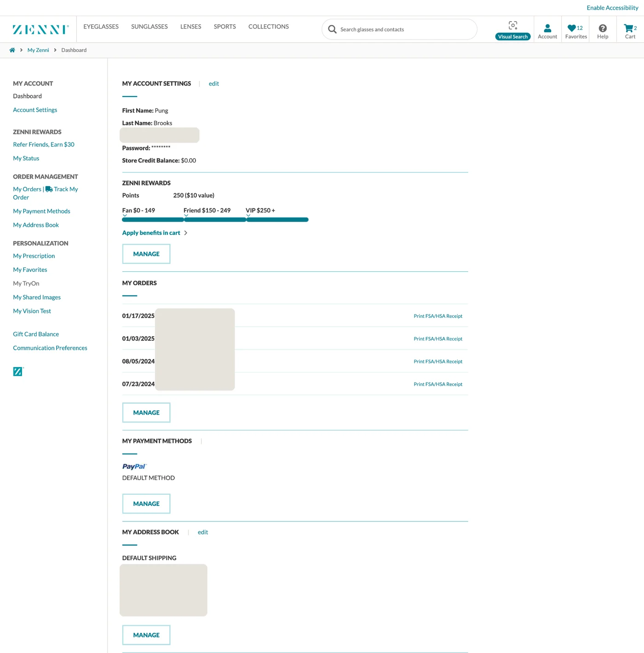The width and height of the screenshot is (644, 653).
Task: Click the small Zenni Z icon in sidebar
Action: click(18, 372)
